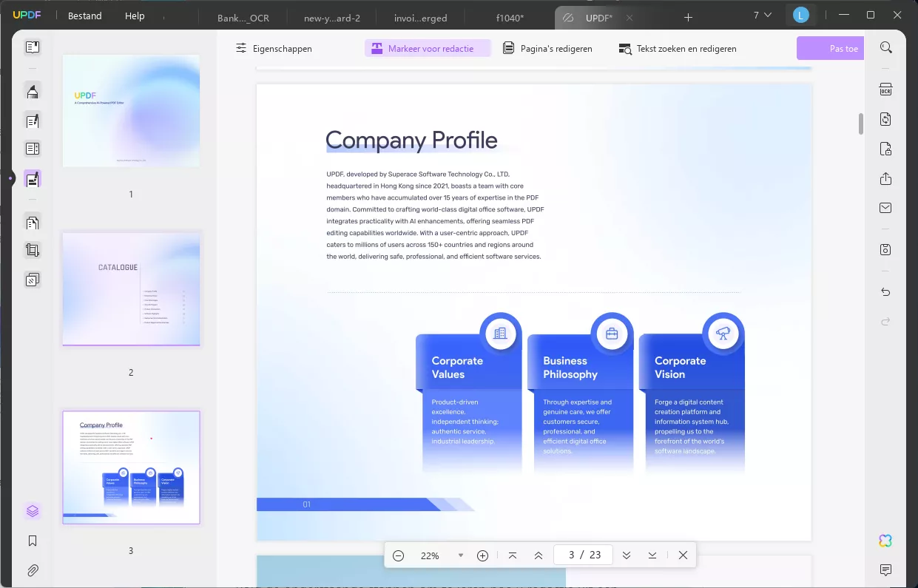Select page 1 thumbnail

tap(131, 111)
